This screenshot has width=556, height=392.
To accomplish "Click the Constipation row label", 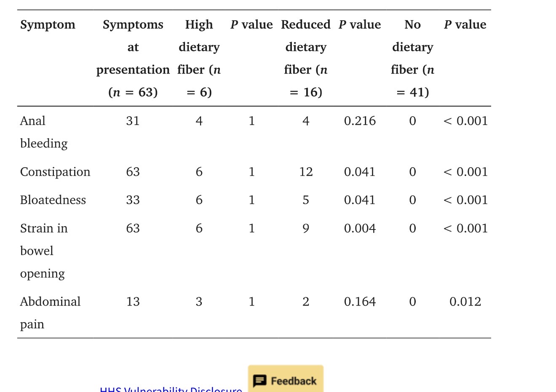I will 55,172.
